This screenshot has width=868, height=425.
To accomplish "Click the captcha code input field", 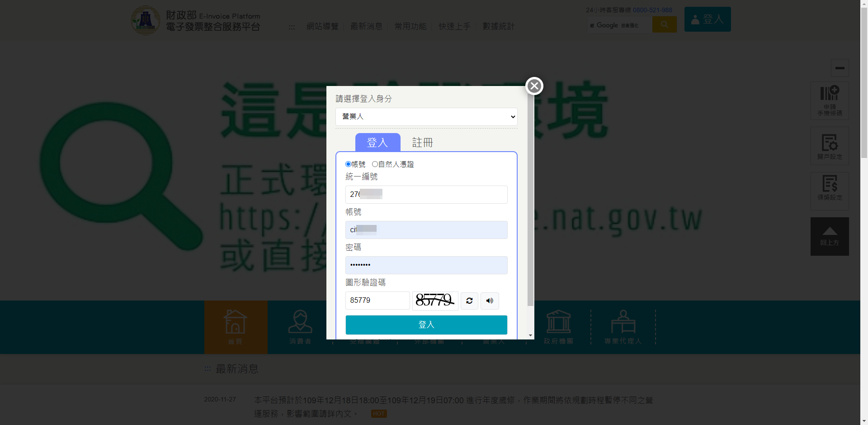I will [377, 301].
